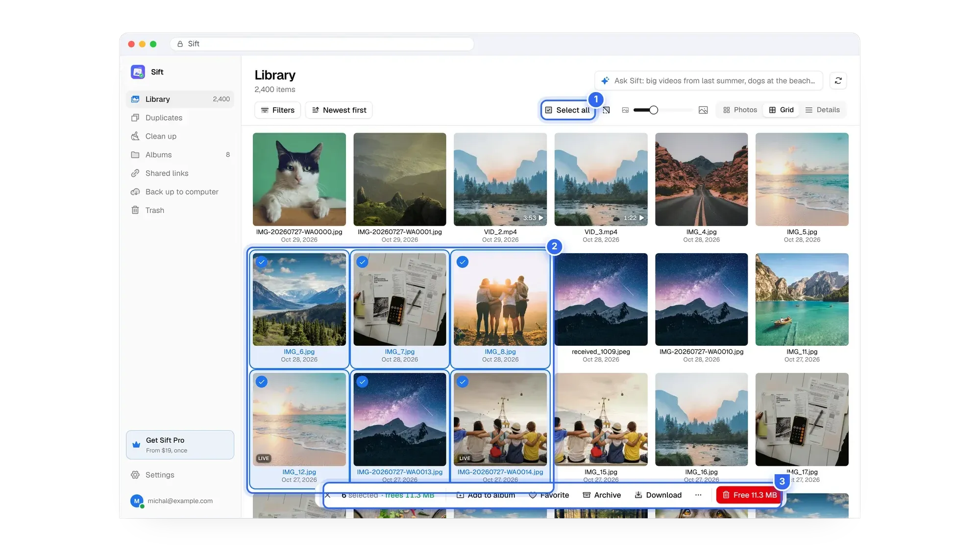Uncheck the selection mark on IMG_6.jpg
Viewport: 980px width, 551px height.
click(262, 262)
